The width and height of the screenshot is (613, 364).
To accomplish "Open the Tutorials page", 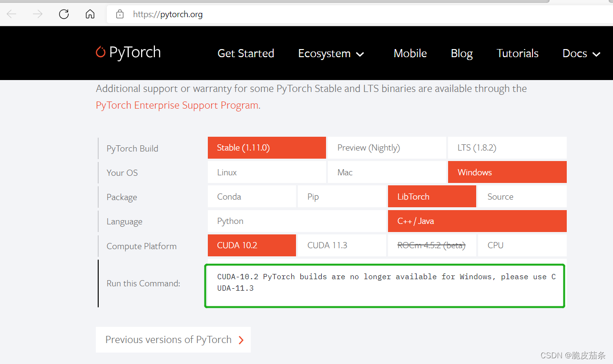I will click(518, 53).
